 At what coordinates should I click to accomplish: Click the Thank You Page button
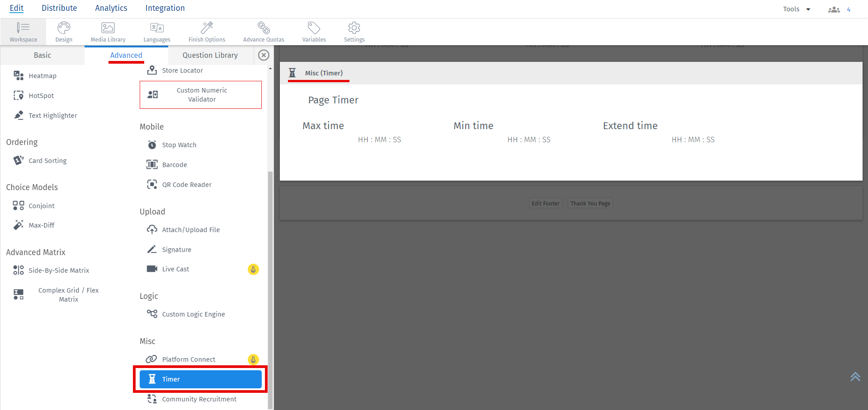coord(590,203)
